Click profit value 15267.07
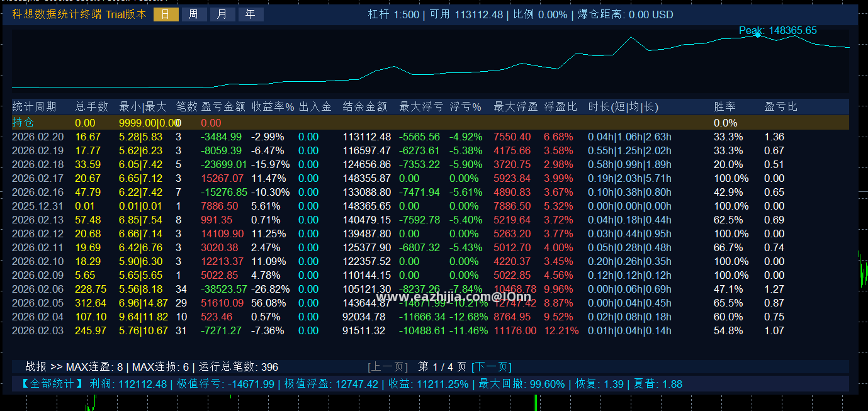The width and height of the screenshot is (868, 411). pos(222,178)
